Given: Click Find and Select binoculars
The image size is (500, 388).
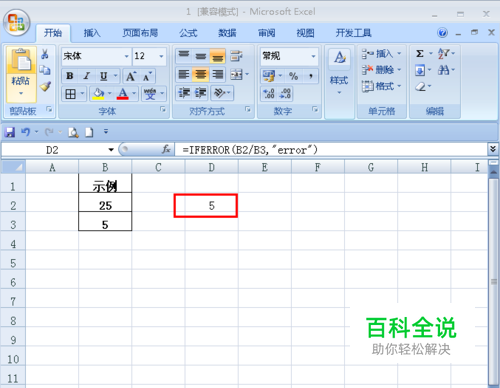Looking at the screenshot, I should (443, 70).
